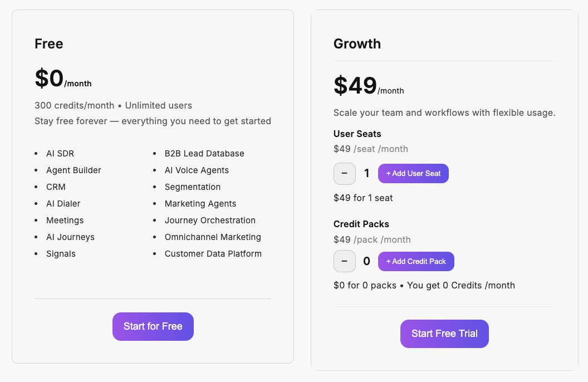This screenshot has height=382, width=588.
Task: Select the AI SDR feature item
Action: coord(60,153)
